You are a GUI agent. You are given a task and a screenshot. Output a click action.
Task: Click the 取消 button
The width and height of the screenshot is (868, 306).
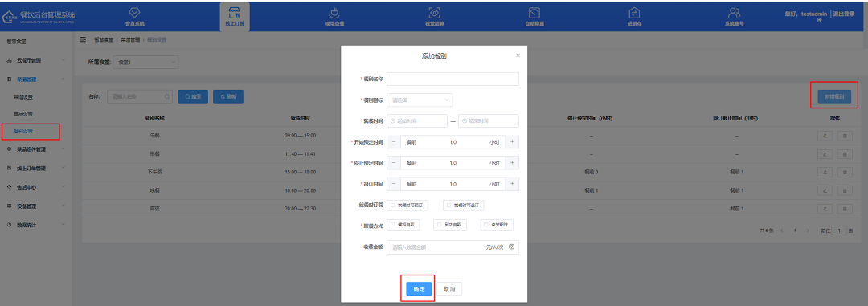pyautogui.click(x=449, y=289)
